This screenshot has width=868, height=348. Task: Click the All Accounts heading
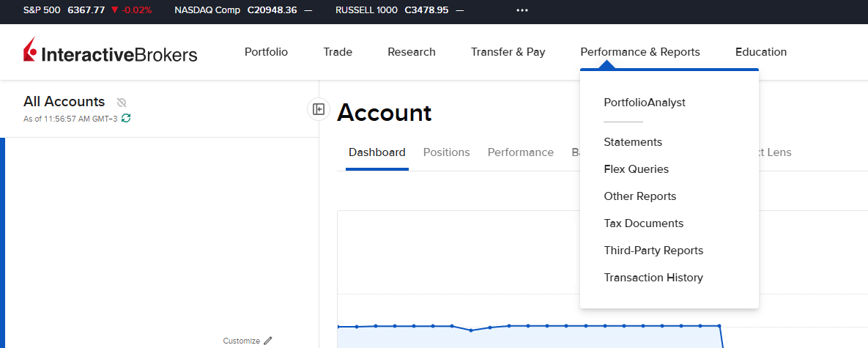point(64,102)
